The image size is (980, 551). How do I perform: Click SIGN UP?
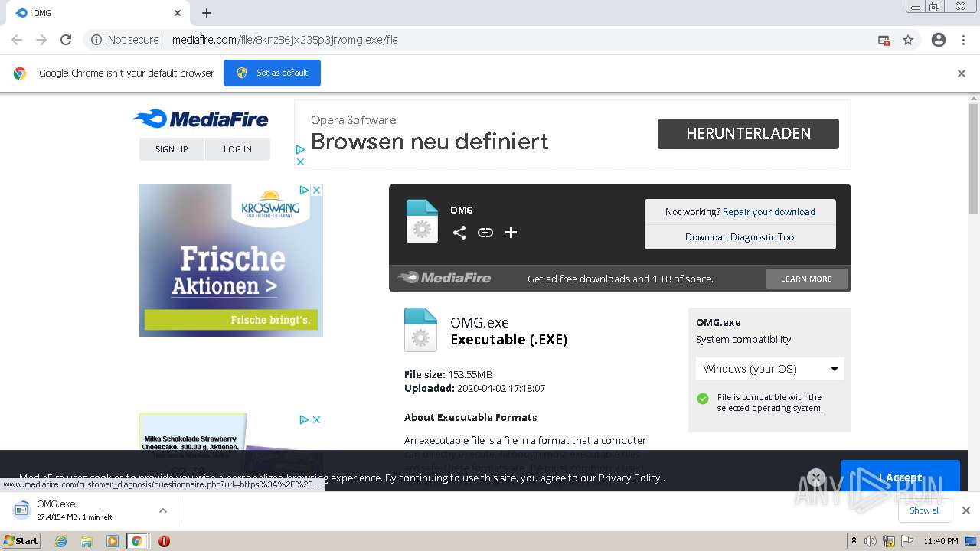point(171,149)
